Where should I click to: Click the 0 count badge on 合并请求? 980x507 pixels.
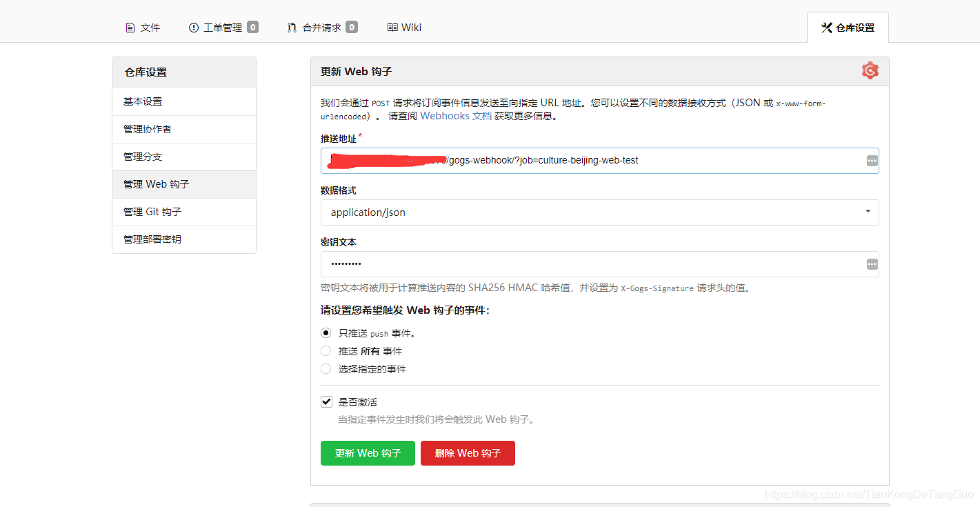click(x=352, y=28)
